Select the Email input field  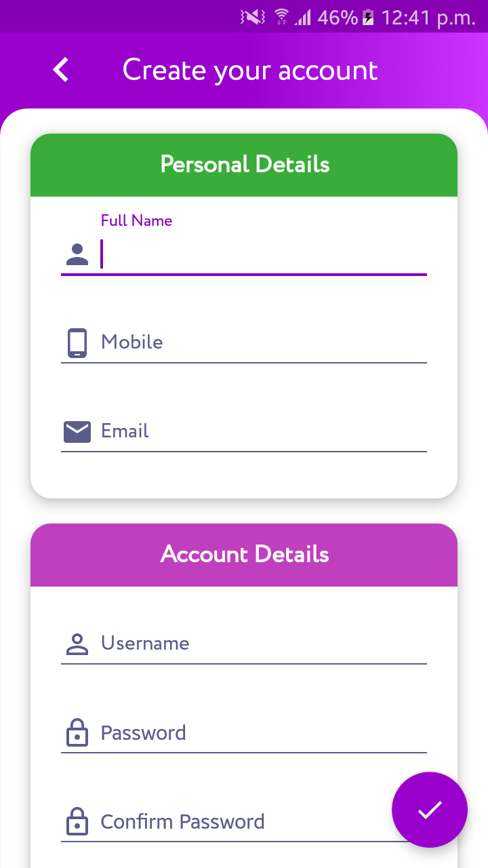(244, 431)
